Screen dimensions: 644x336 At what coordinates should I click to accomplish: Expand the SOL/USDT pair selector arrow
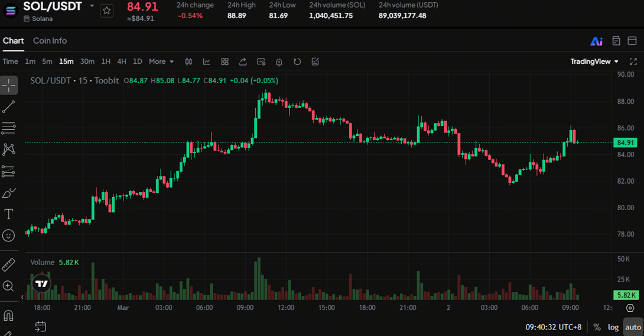(92, 6)
